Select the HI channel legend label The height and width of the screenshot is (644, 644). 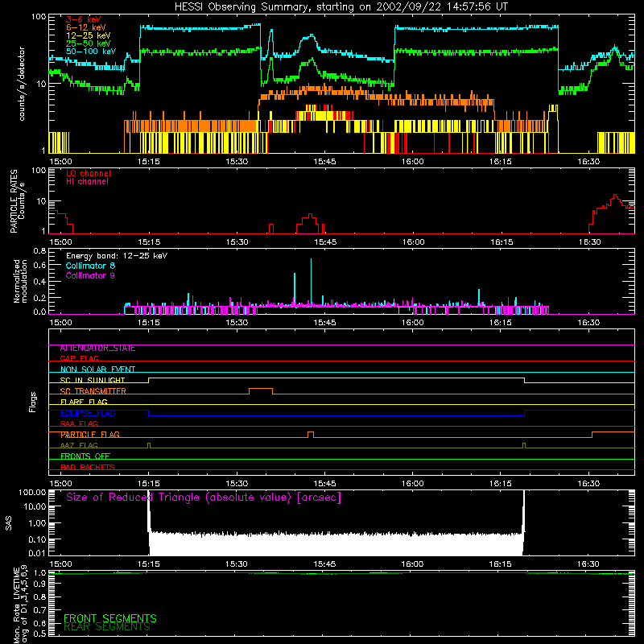[87, 182]
